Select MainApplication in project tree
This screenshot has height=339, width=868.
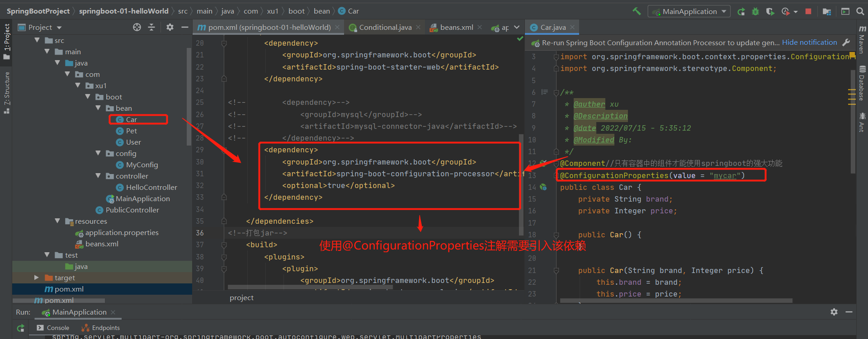pyautogui.click(x=138, y=198)
